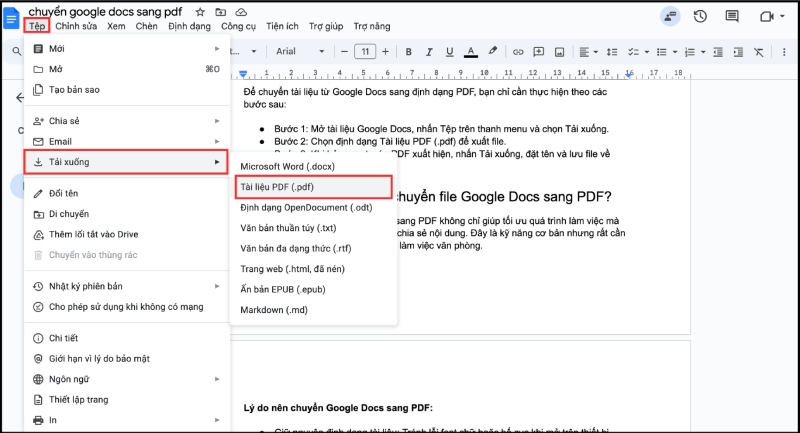Star the document with the star icon
This screenshot has height=433, width=800.
click(200, 12)
